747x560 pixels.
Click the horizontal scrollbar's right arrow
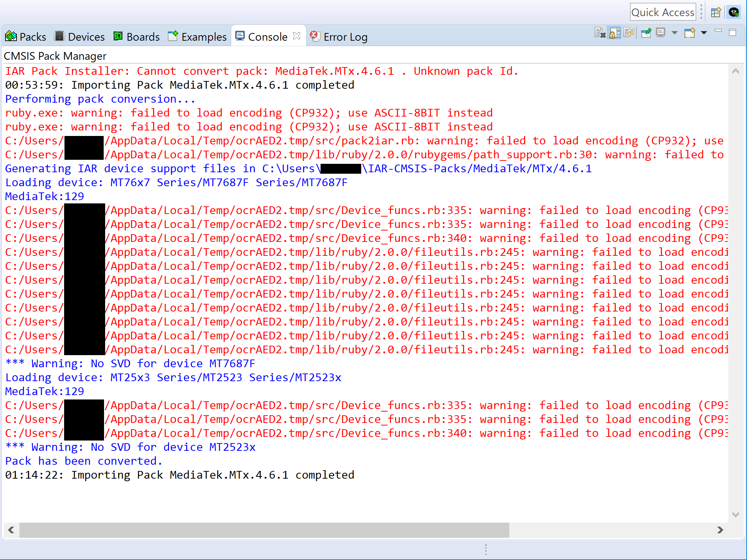pos(720,530)
